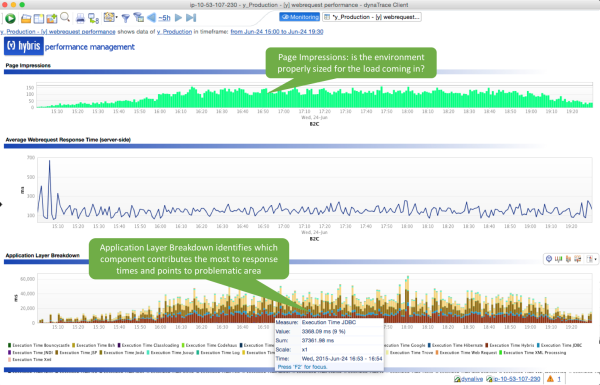
Task: Click 'Execution Time Jsoup' legend entry
Action: [x=170, y=352]
